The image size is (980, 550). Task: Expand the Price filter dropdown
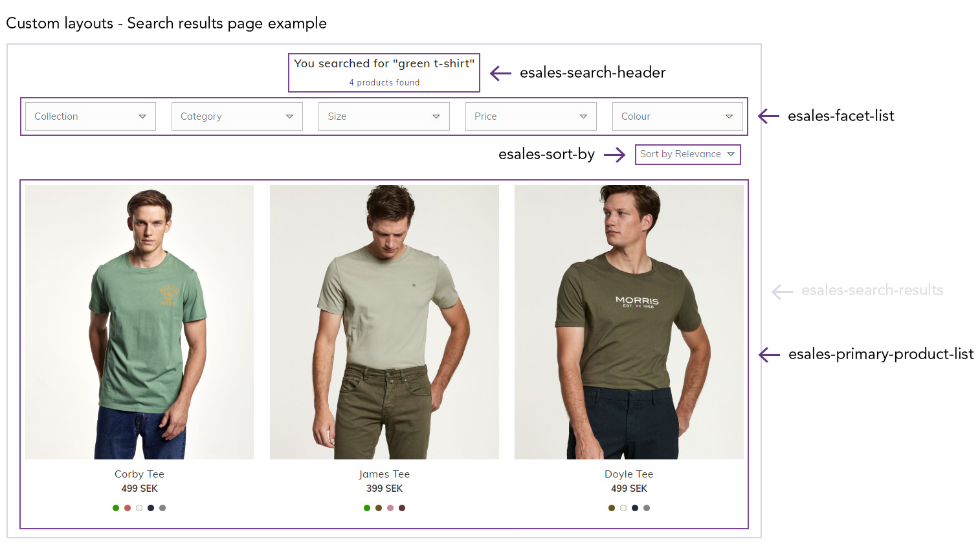[531, 116]
